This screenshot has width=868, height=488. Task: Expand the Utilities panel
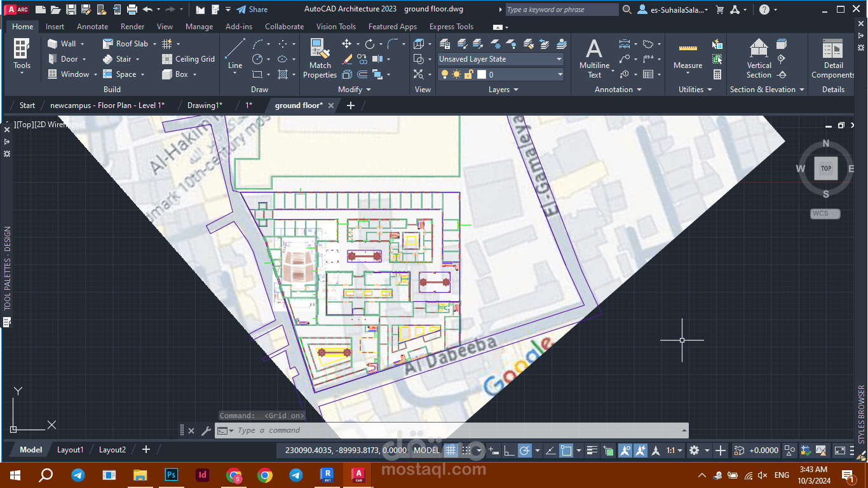click(x=695, y=90)
